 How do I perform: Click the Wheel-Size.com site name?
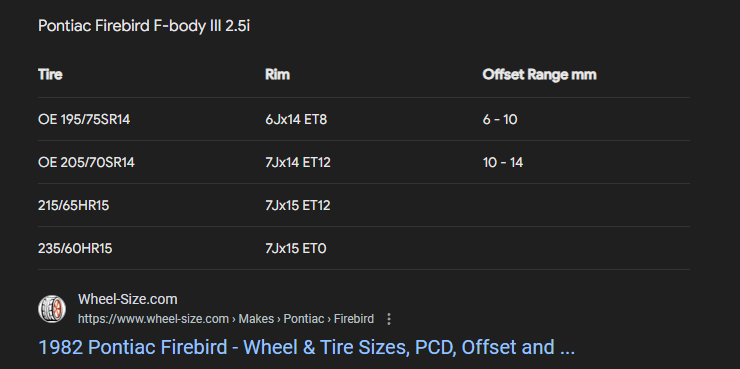point(127,299)
